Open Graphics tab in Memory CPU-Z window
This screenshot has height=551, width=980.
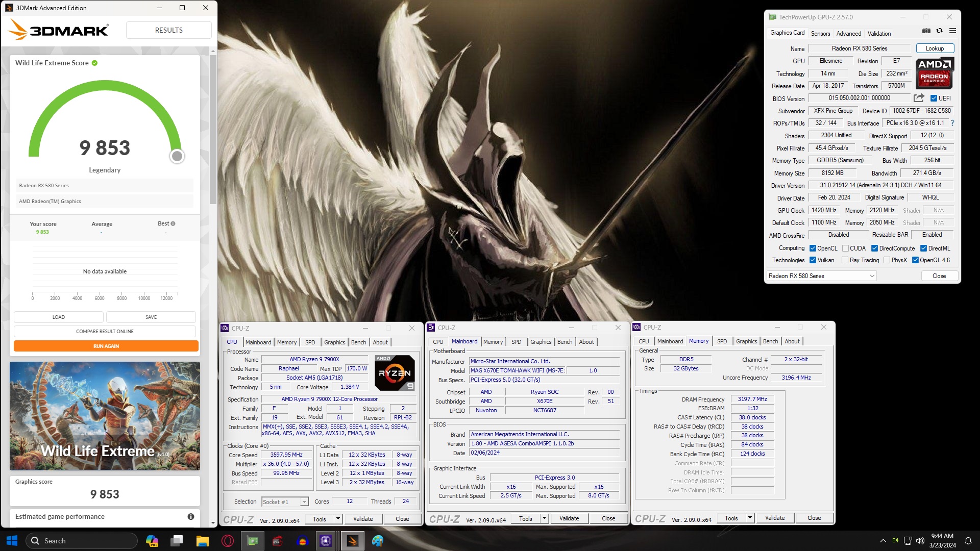click(746, 341)
